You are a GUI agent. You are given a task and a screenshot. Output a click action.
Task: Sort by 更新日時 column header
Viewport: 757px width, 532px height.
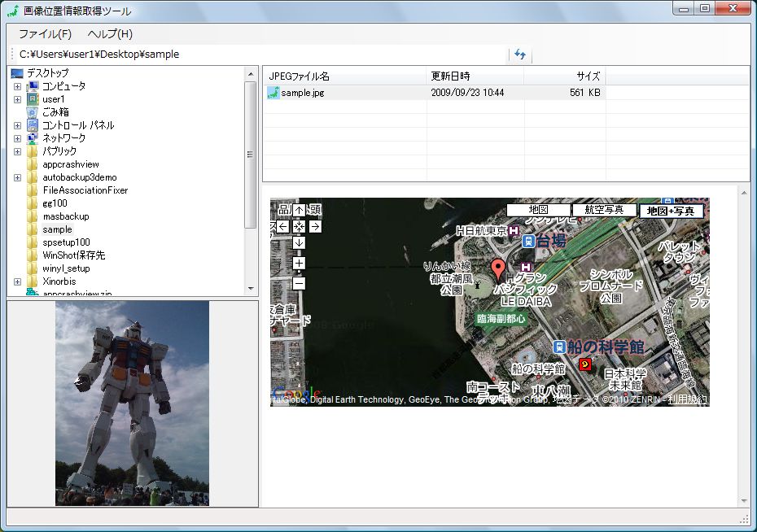click(475, 76)
